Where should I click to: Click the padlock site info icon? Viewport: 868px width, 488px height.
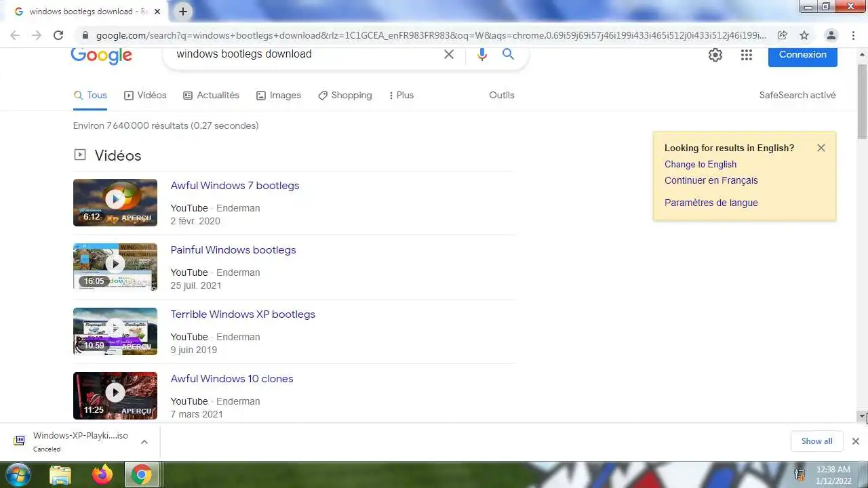(x=85, y=35)
